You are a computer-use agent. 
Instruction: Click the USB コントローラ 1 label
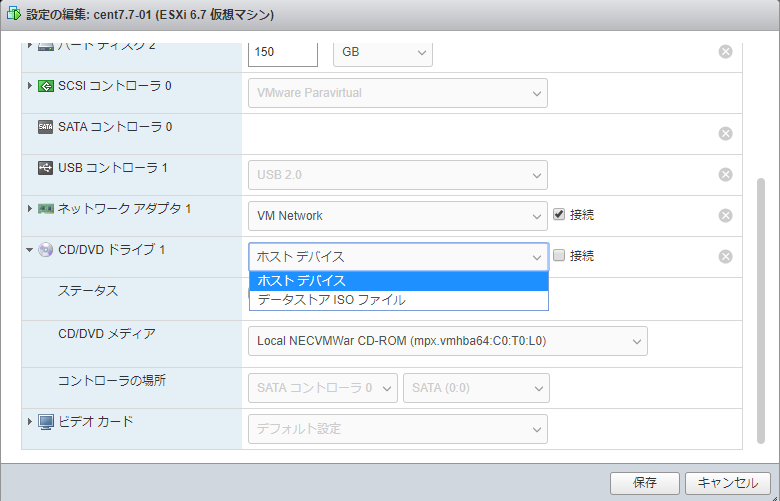coord(113,168)
